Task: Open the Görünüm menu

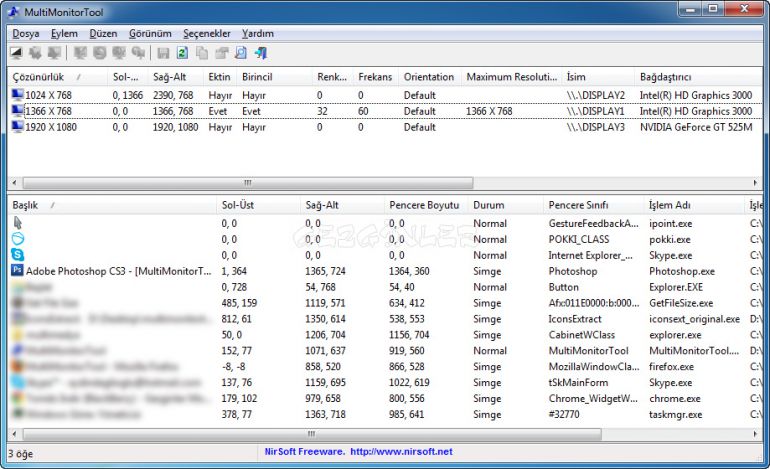Action: pyautogui.click(x=150, y=33)
